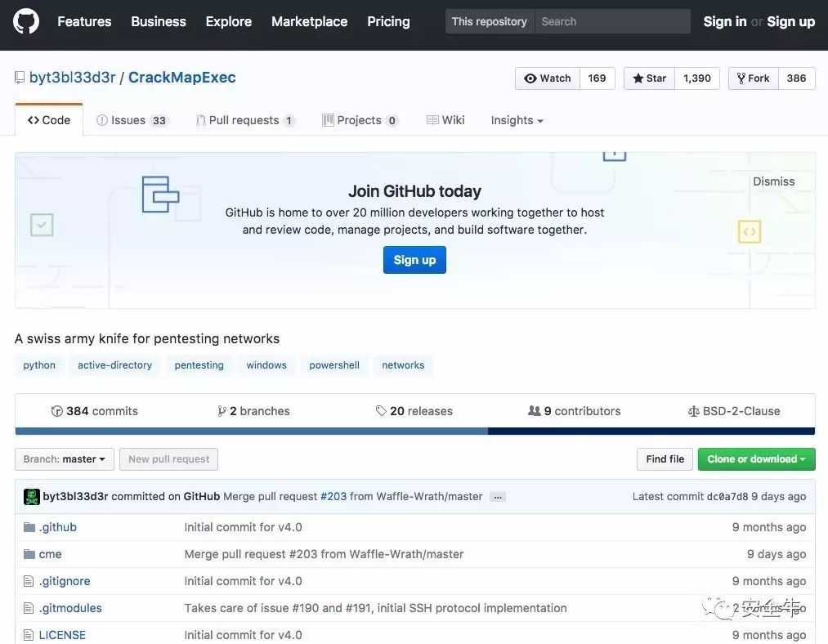Open the Issues tab

coord(132,120)
